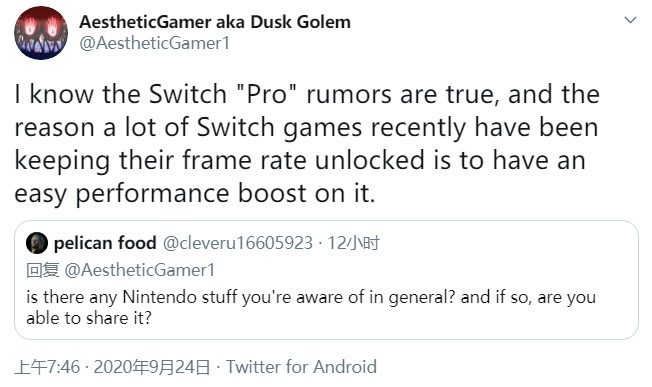Image resolution: width=652 pixels, height=387 pixels.
Task: Open AestheticGamer aka Dusk Golem display name
Action: tap(215, 22)
